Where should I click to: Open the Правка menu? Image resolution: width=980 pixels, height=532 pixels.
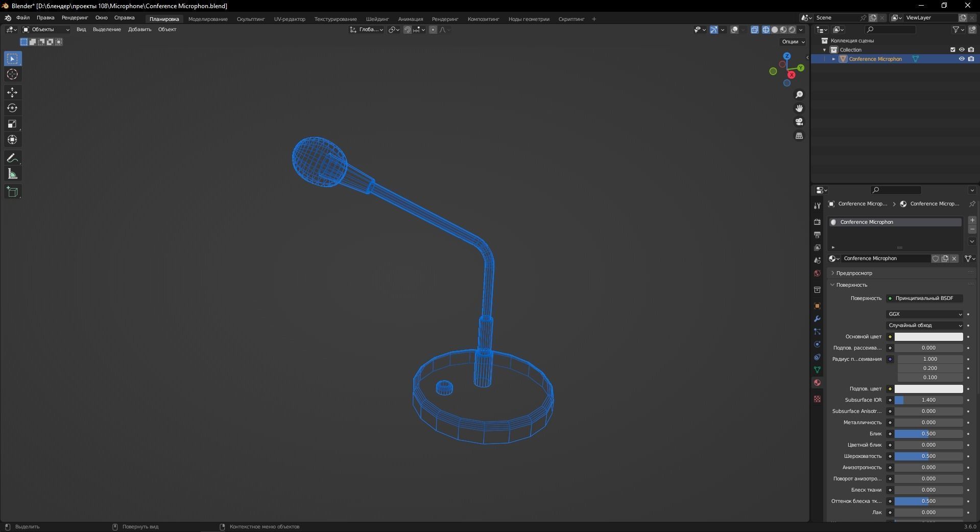coord(45,18)
